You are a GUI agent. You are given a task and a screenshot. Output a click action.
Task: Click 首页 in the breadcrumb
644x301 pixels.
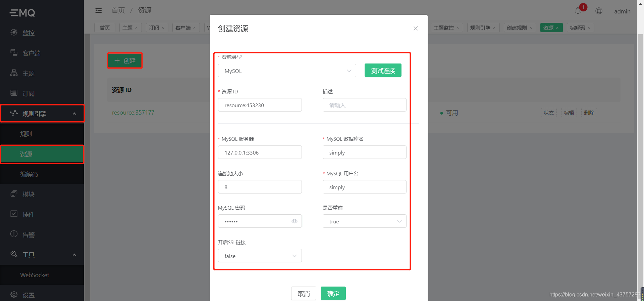[118, 10]
